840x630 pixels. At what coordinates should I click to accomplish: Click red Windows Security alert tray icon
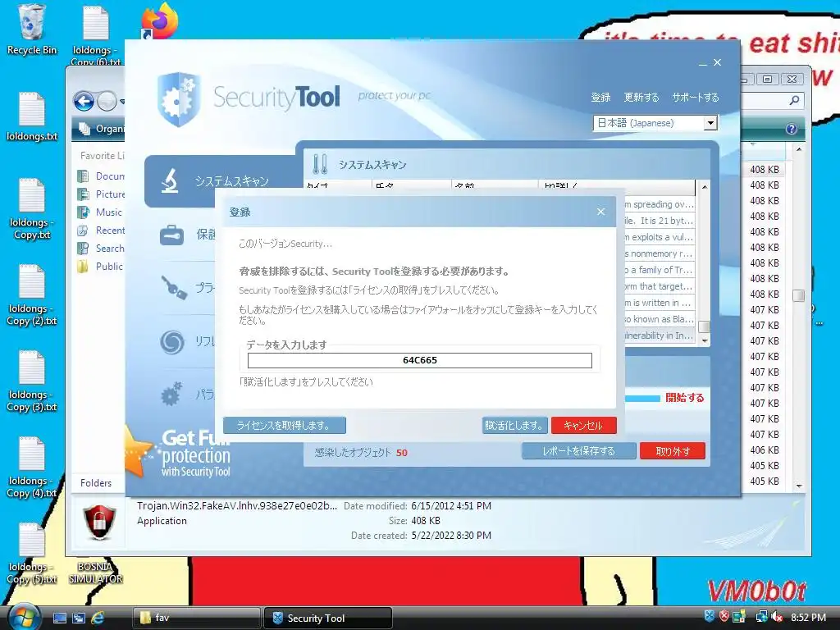tap(724, 616)
